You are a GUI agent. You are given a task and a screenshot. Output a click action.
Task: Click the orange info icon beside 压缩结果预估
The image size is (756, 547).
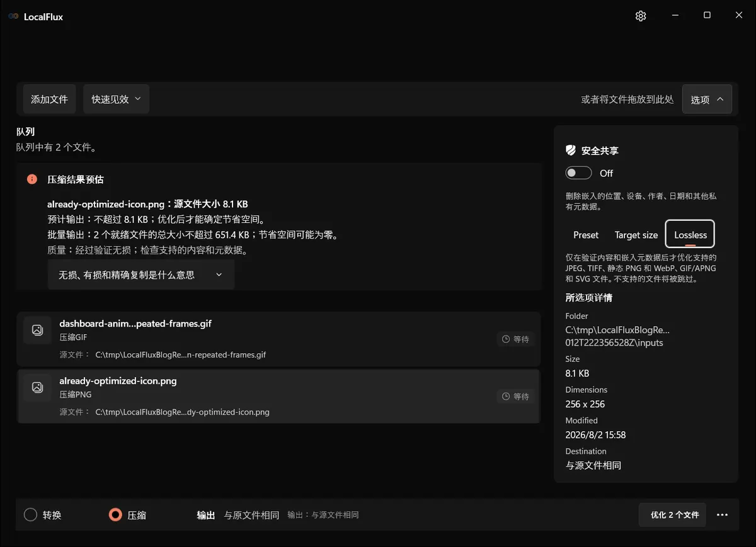pos(32,179)
